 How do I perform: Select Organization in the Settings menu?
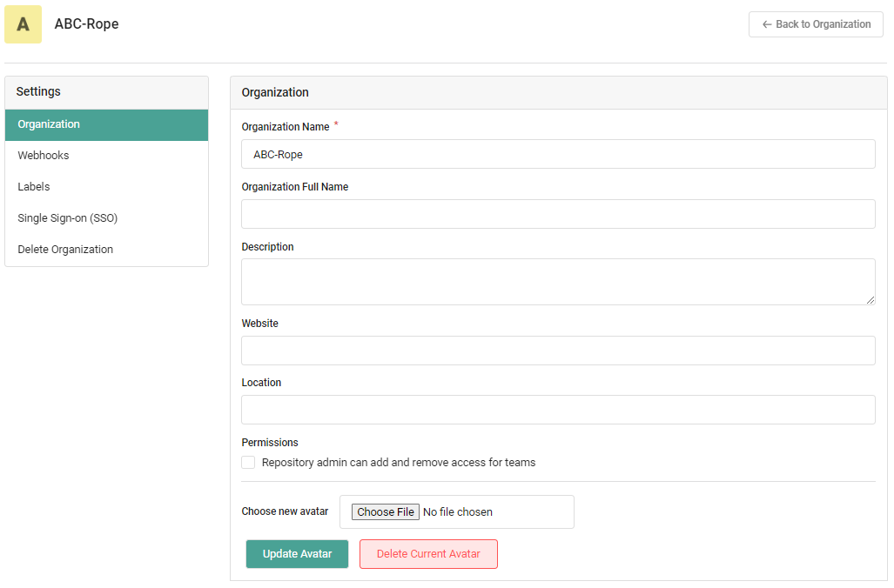(x=106, y=124)
